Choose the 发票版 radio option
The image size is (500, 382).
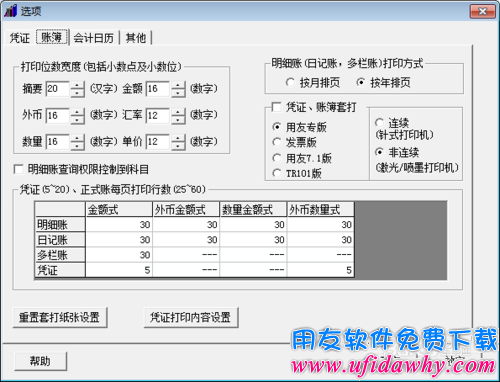tap(277, 142)
